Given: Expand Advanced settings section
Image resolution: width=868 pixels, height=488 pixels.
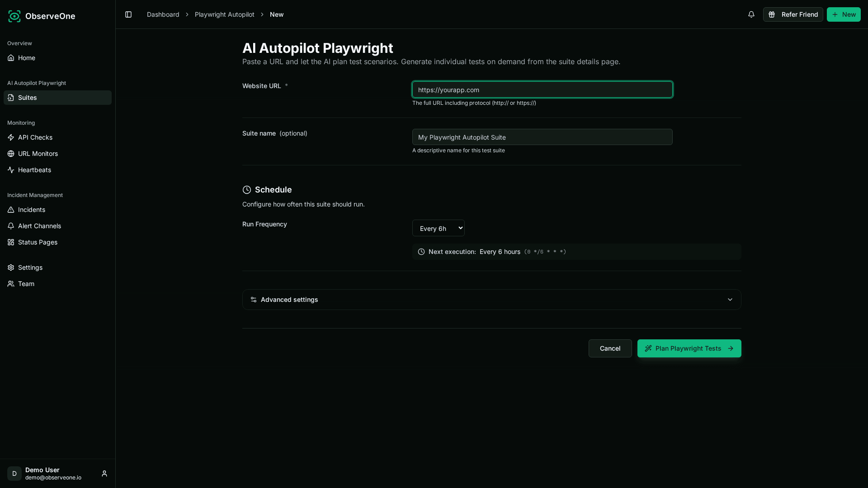Looking at the screenshot, I should pyautogui.click(x=491, y=300).
